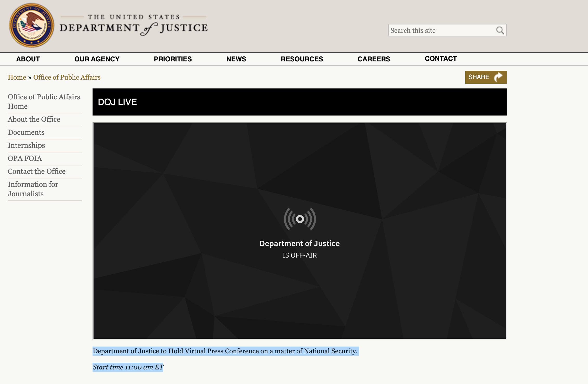Click the Home breadcrumb link

coord(17,77)
